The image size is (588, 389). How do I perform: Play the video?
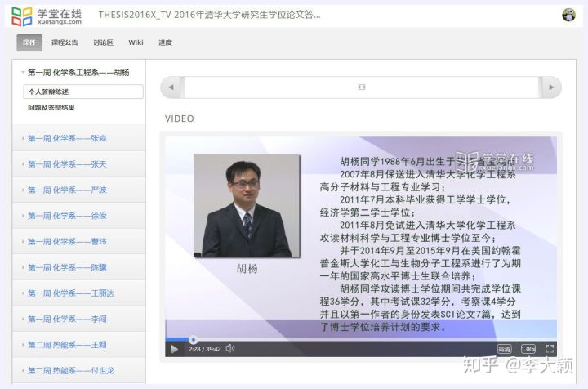(x=175, y=349)
